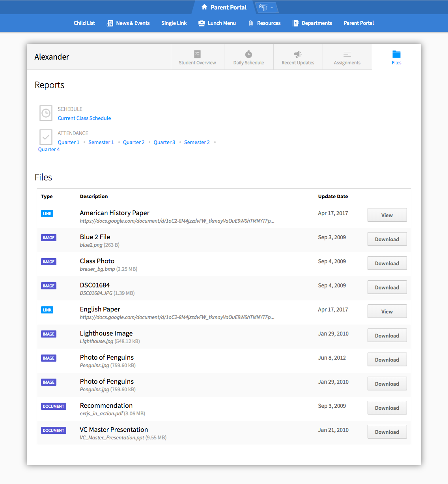This screenshot has height=484, width=448.
Task: Select the Attendance checkmark icon
Action: point(46,137)
